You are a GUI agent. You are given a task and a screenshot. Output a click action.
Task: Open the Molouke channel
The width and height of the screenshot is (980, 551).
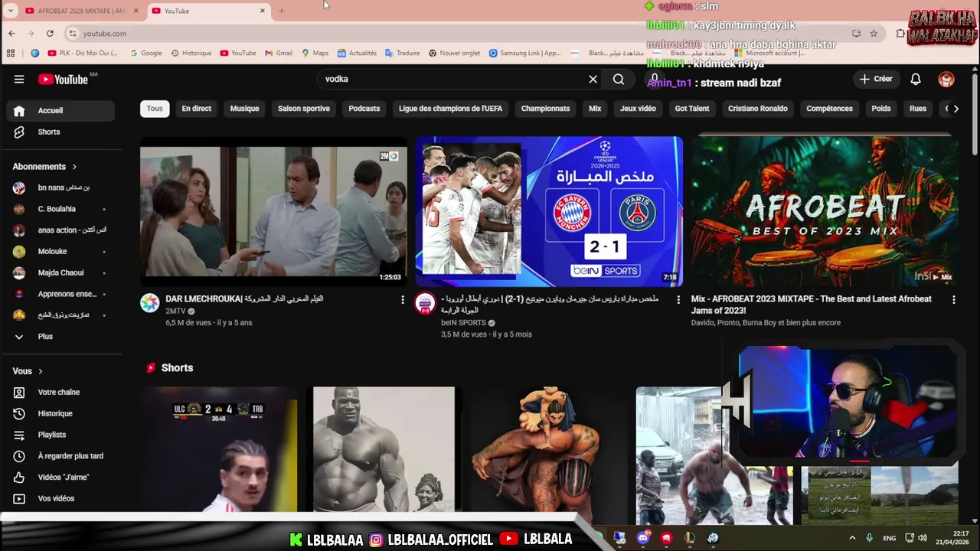click(60, 251)
